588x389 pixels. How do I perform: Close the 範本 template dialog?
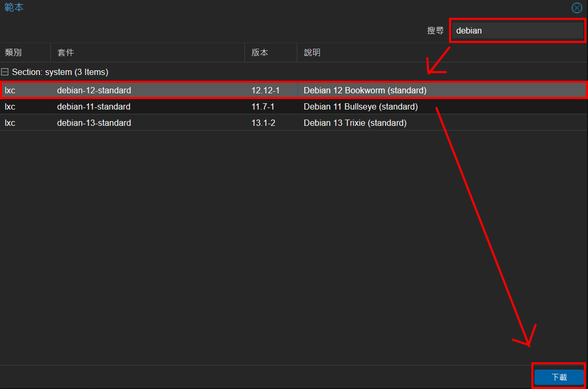pos(576,8)
